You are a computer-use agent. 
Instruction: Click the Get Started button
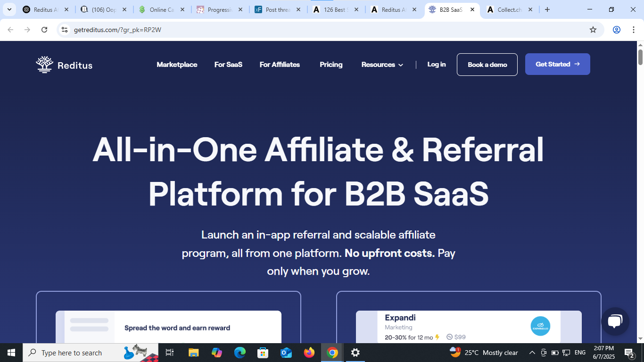[558, 64]
